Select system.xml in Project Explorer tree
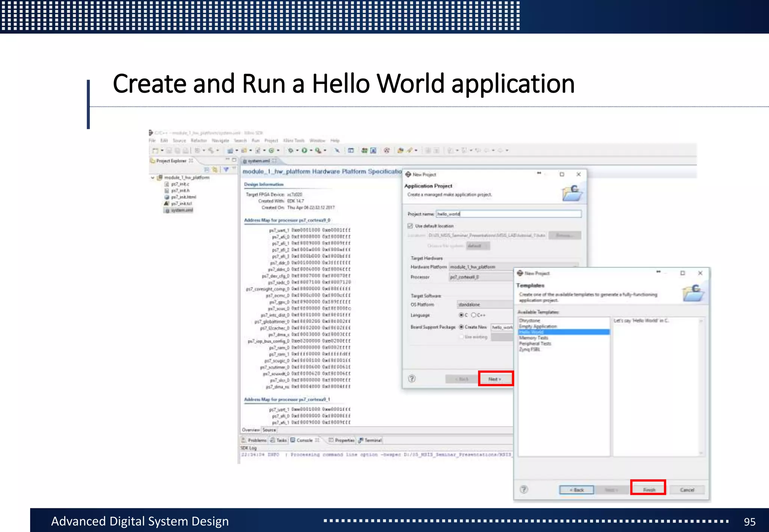The width and height of the screenshot is (769, 532). point(179,210)
